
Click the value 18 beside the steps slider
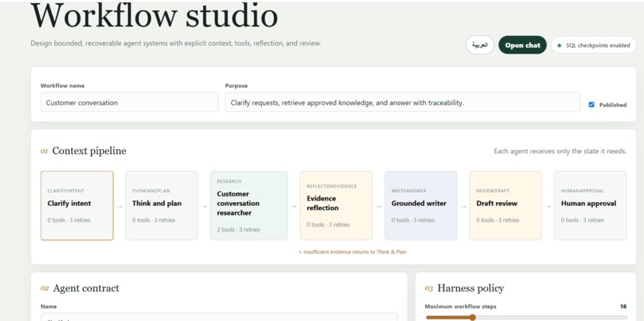pyautogui.click(x=623, y=307)
